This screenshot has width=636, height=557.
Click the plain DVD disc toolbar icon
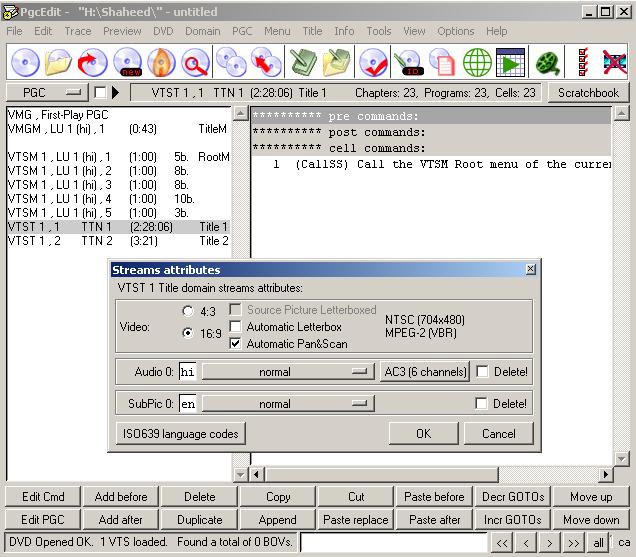pos(25,62)
